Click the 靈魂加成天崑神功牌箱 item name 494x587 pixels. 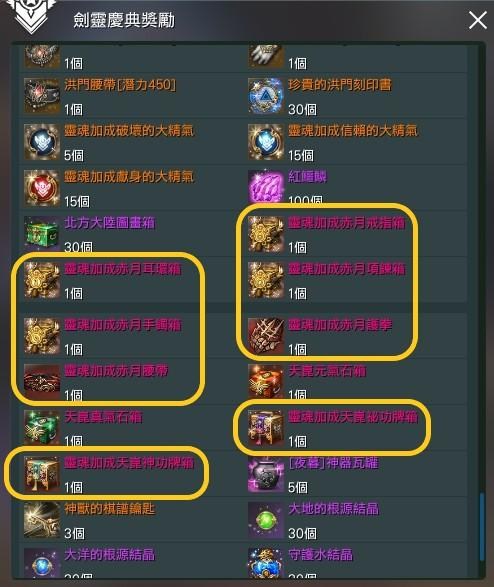(x=129, y=463)
